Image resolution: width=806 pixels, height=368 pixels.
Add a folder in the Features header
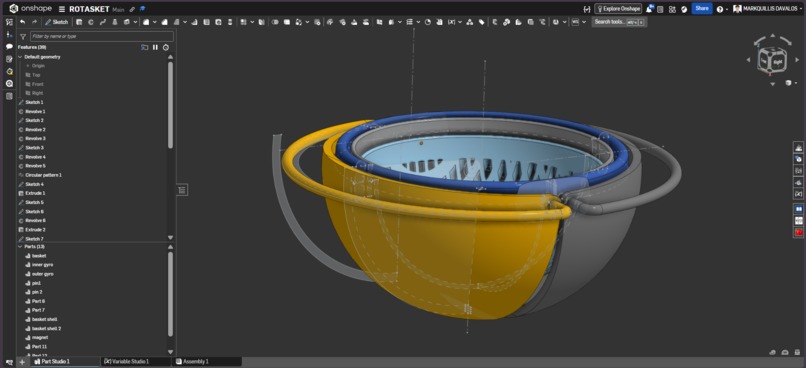(x=144, y=47)
